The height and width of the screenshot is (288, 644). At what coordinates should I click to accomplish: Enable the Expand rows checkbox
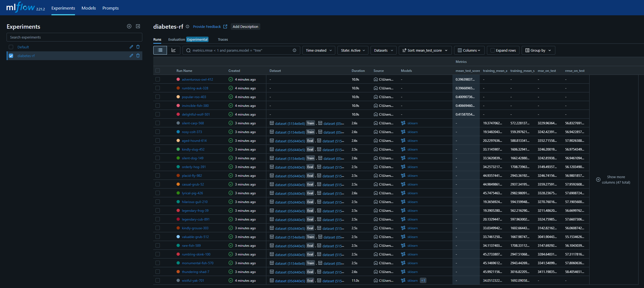[493, 50]
